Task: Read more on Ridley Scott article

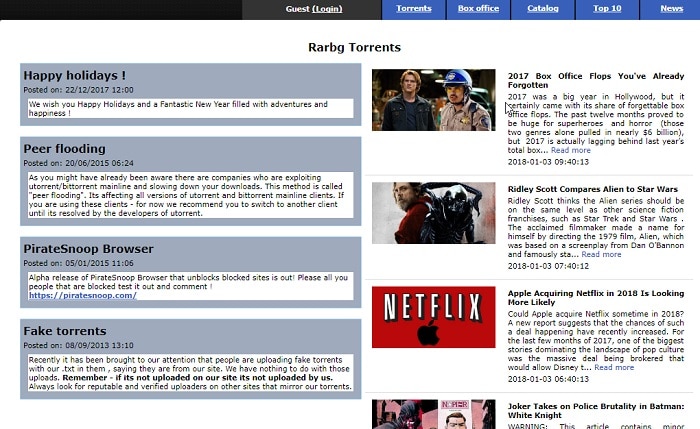Action: click(601, 254)
